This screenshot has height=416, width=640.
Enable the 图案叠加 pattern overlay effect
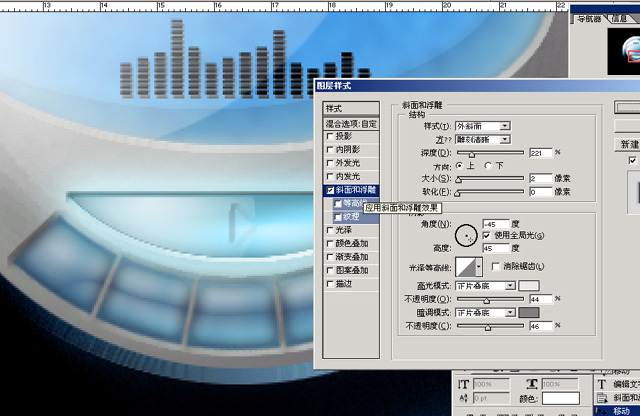(330, 271)
